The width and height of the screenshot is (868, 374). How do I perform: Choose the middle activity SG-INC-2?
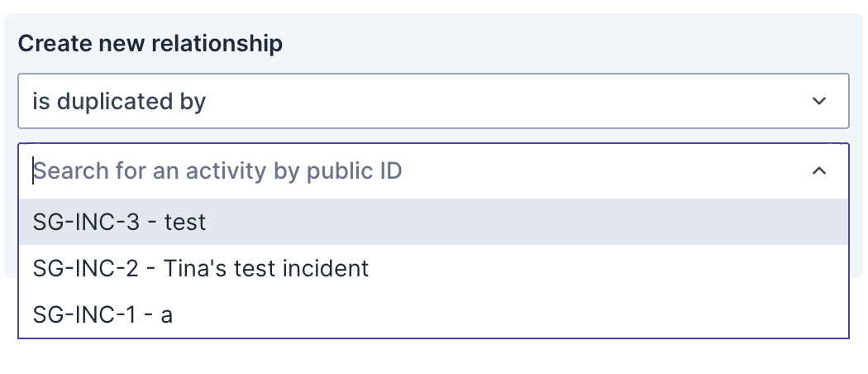click(201, 268)
